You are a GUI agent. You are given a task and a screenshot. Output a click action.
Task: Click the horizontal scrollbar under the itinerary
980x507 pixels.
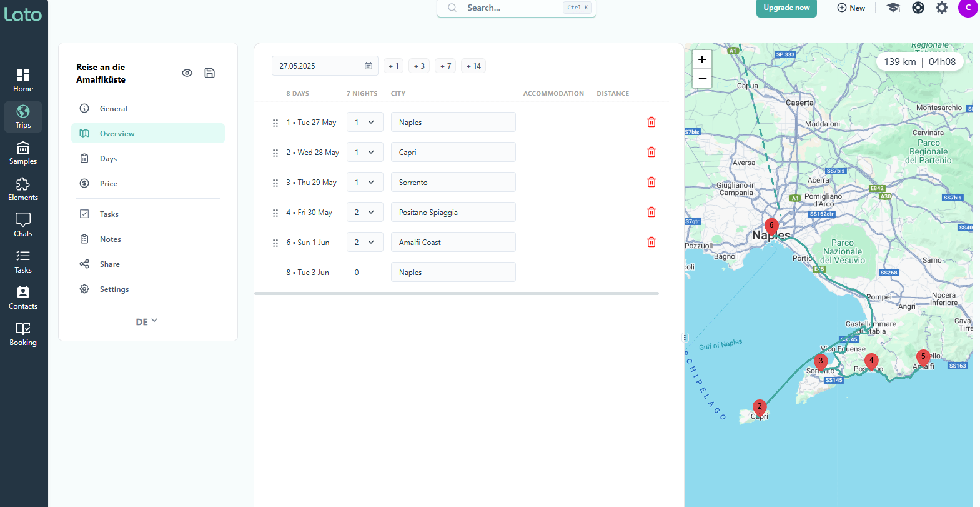point(456,293)
